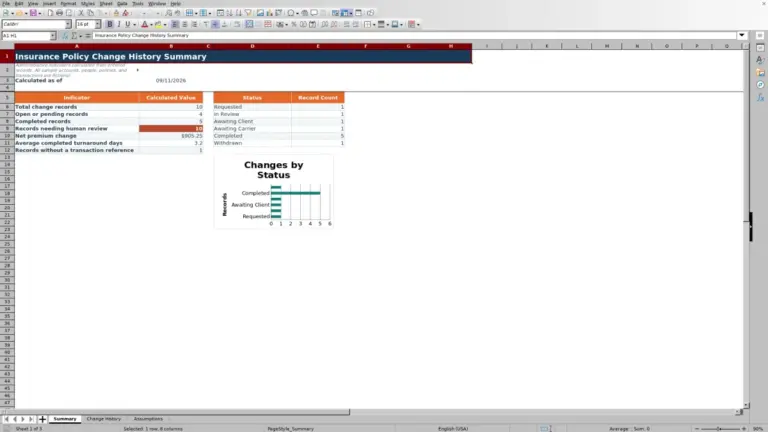This screenshot has height=432, width=768.
Task: Toggle Bold formatting
Action: click(x=110, y=24)
